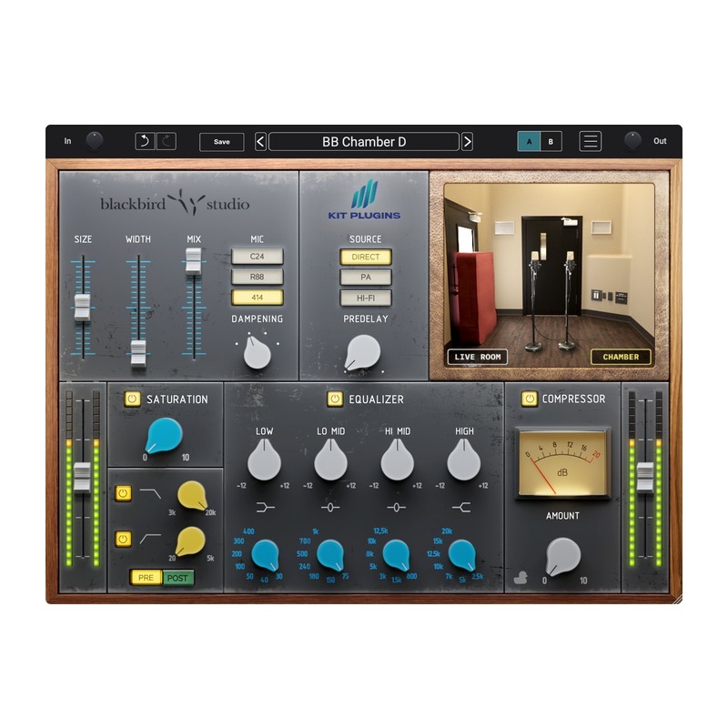The width and height of the screenshot is (728, 728).
Task: Click the PREDELAY knob
Action: (x=362, y=353)
